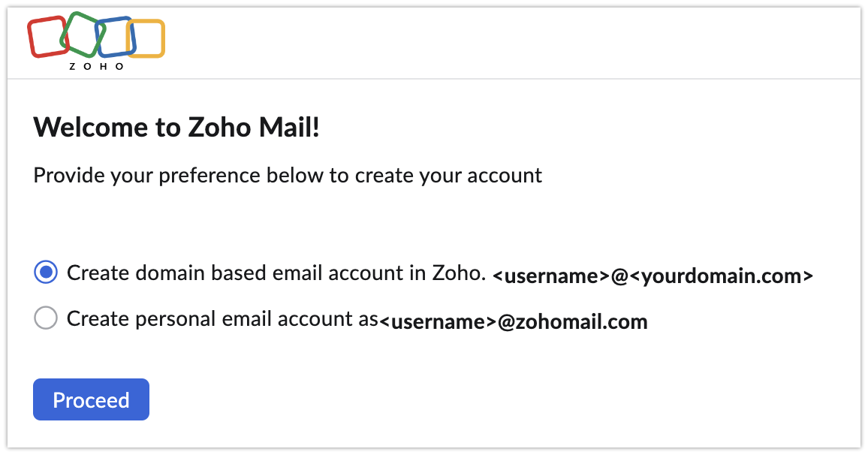Click the red square in Zoho logo

coord(48,37)
